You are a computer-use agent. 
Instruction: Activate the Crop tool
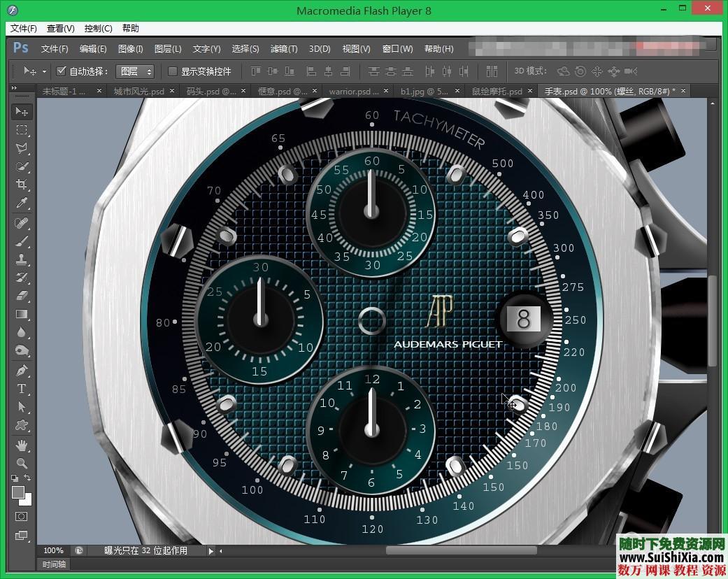(22, 185)
